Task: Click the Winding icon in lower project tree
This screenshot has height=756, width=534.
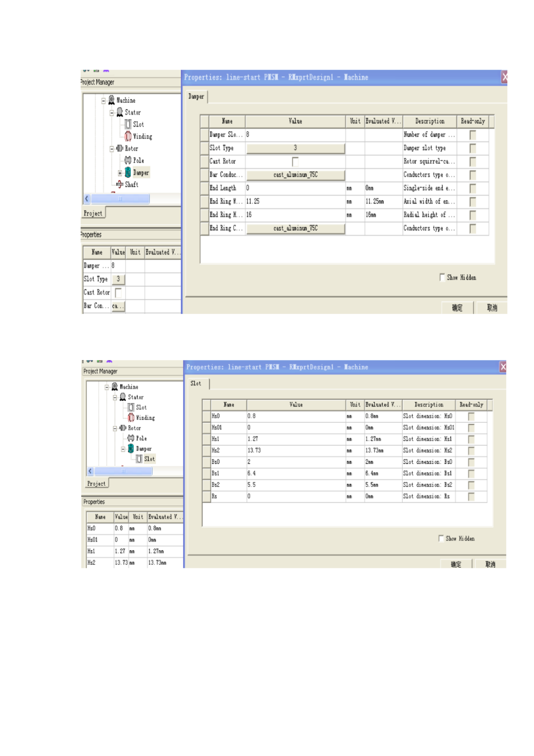Action: (x=131, y=417)
